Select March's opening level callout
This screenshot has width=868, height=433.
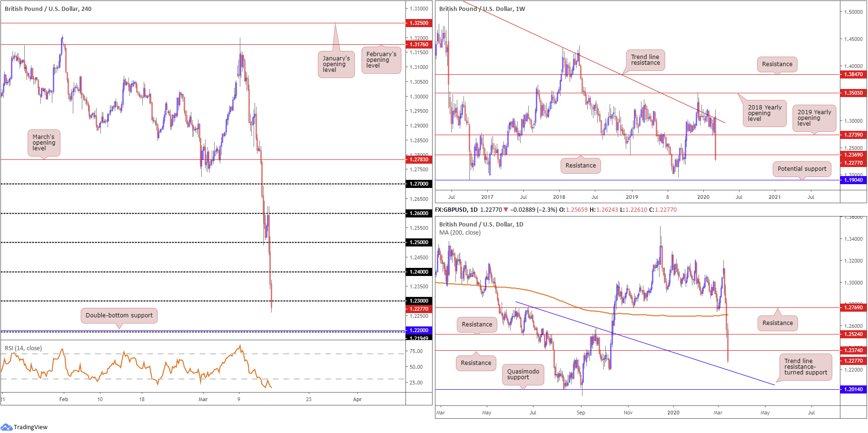pos(44,143)
